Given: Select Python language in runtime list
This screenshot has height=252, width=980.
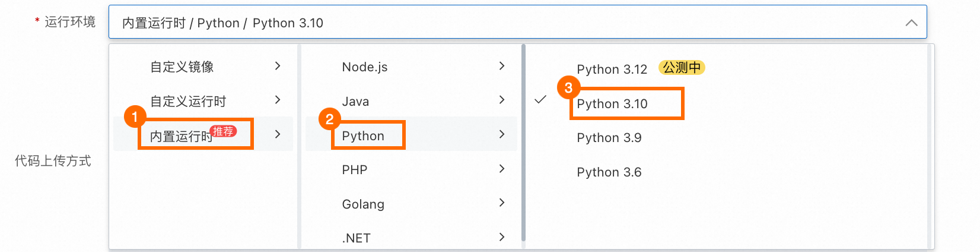Looking at the screenshot, I should pyautogui.click(x=363, y=136).
